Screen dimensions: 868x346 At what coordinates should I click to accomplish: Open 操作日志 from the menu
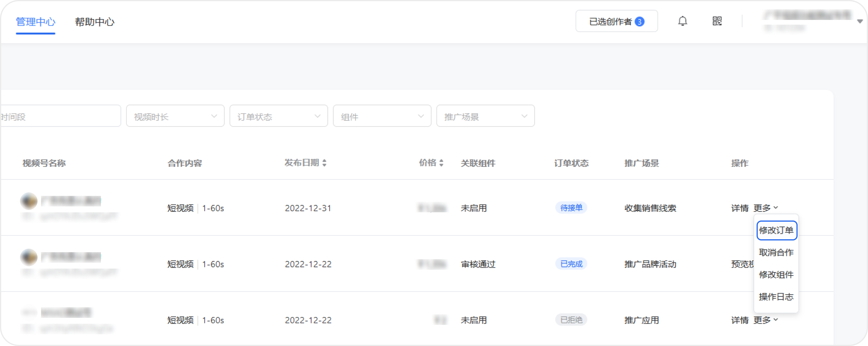coord(776,297)
